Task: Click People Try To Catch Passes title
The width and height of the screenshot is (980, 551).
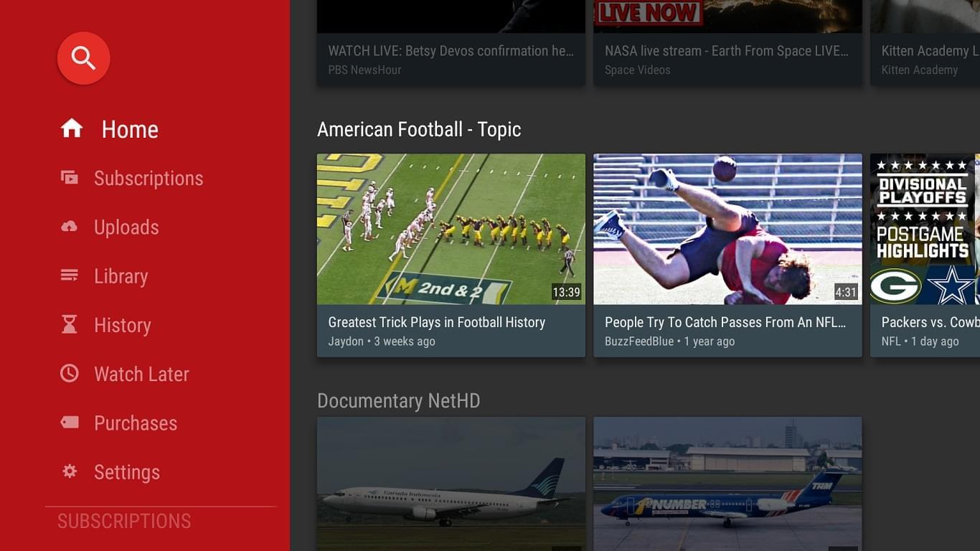Action: (x=725, y=323)
